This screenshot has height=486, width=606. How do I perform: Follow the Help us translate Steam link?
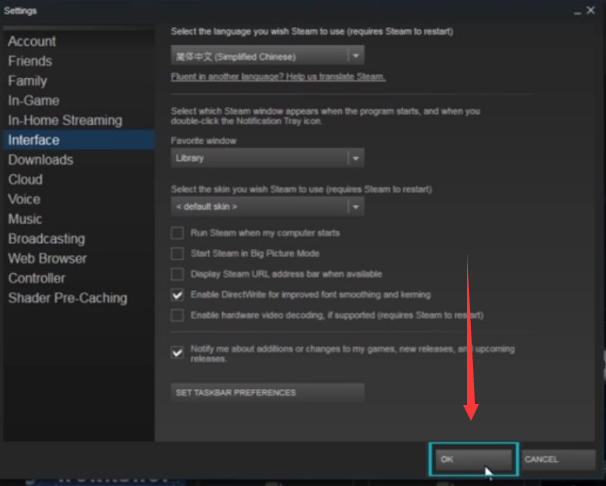[x=278, y=76]
